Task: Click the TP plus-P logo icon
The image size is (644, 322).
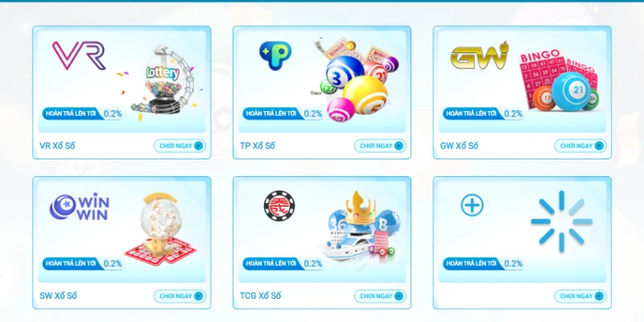Action: 275,56
